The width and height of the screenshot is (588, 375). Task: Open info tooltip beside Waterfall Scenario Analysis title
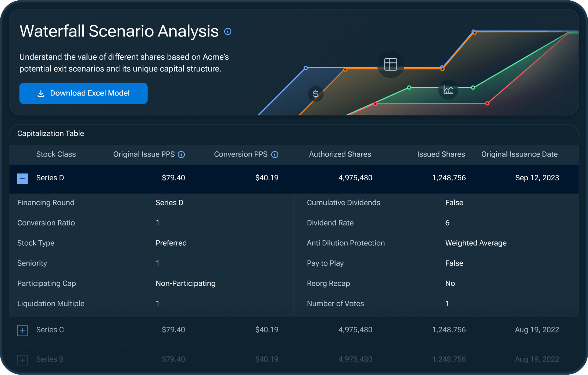[228, 32]
